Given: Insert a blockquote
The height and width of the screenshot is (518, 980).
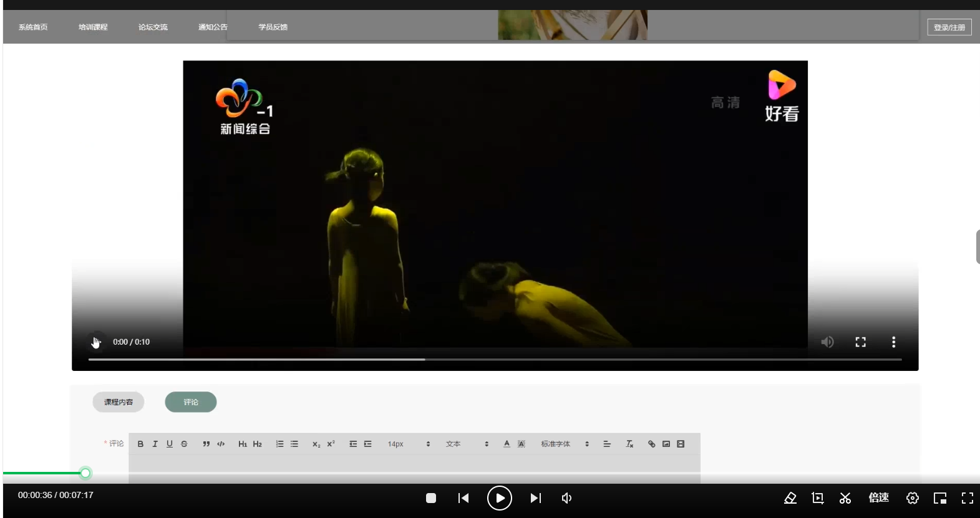Looking at the screenshot, I should [x=206, y=444].
